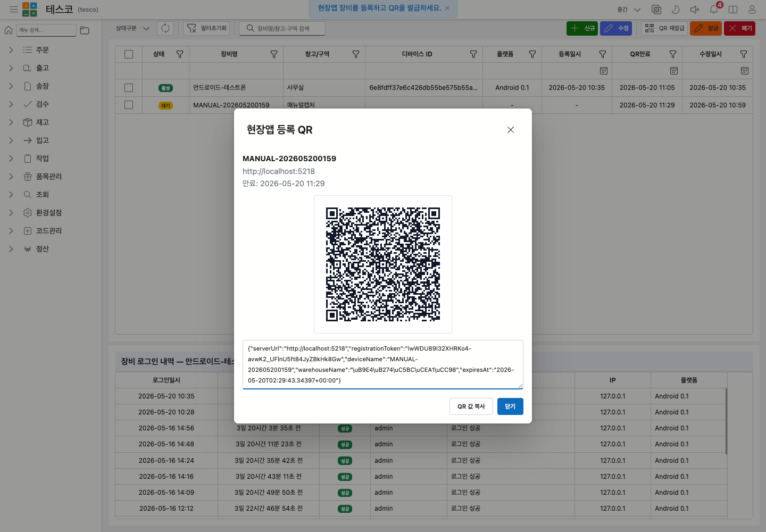The image size is (766, 532).
Task: Toggle select-all checkbox in table header
Action: coord(129,54)
